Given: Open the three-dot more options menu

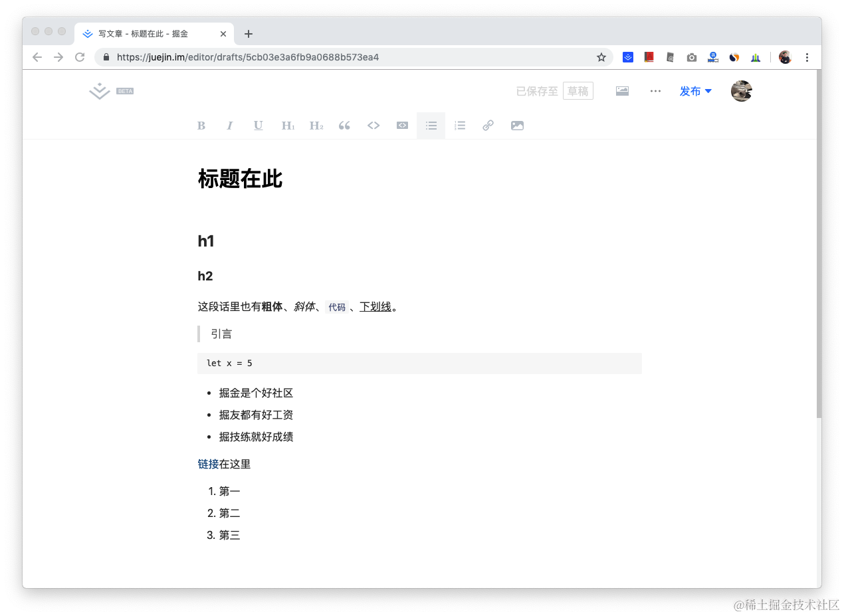Looking at the screenshot, I should tap(655, 91).
